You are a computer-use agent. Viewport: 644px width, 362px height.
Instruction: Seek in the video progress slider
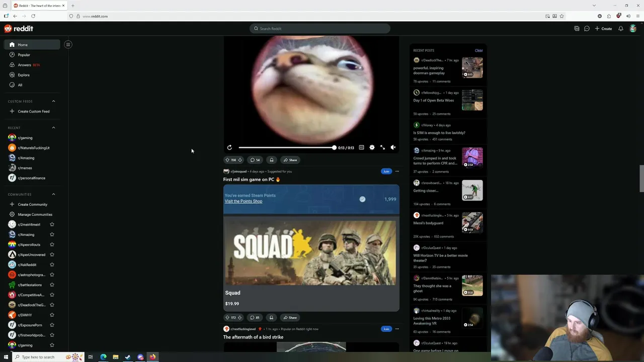point(286,147)
